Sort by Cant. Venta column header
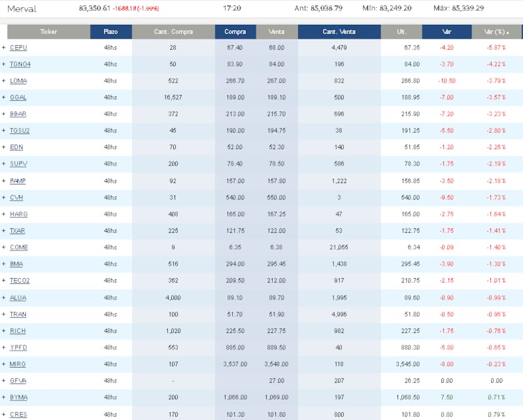Image resolution: width=523 pixels, height=420 pixels. coord(338,31)
